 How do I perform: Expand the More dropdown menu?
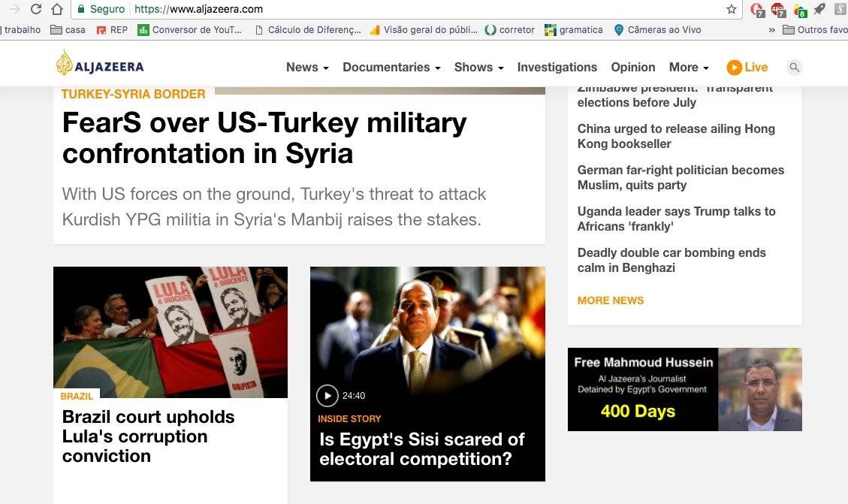click(x=689, y=67)
